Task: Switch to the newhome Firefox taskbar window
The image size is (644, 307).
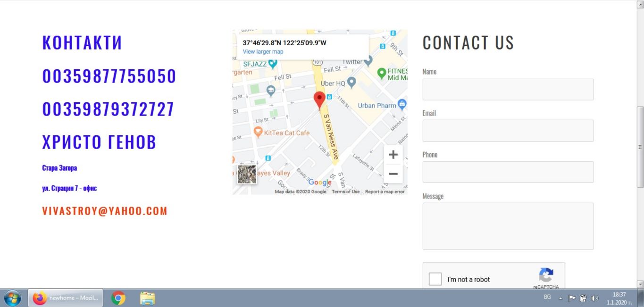Action: pos(66,298)
